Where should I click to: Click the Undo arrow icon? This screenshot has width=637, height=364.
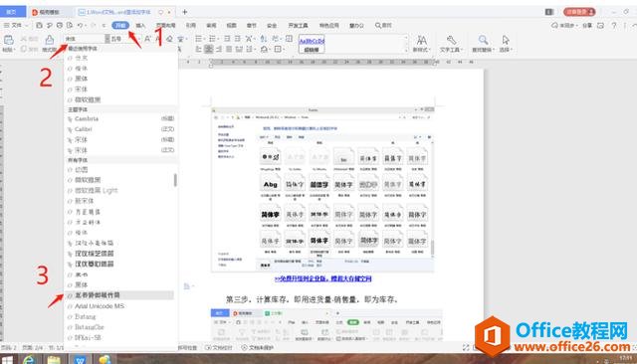click(x=81, y=25)
